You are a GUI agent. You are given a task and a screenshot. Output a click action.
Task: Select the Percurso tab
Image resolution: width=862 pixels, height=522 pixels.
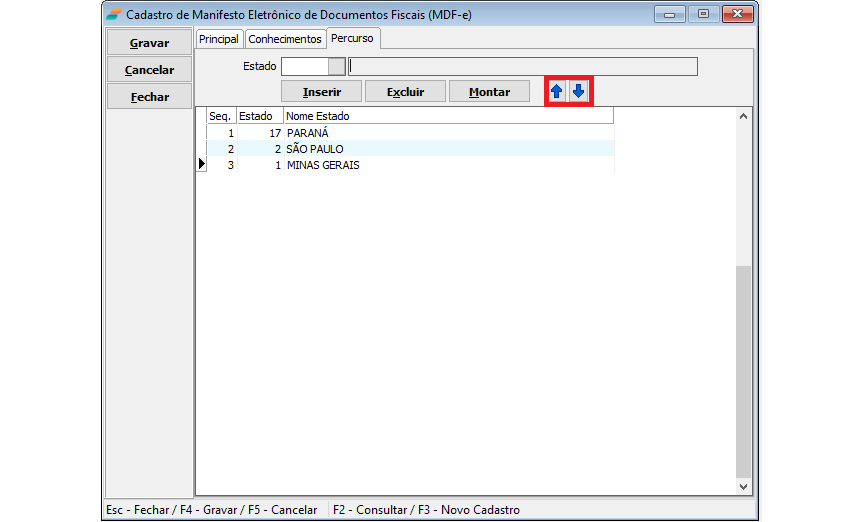point(354,38)
